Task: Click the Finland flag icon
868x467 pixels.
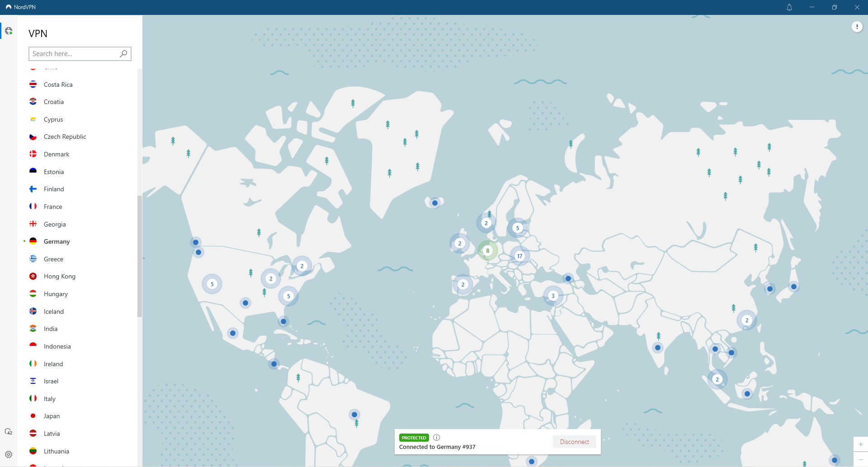Action: coord(33,189)
